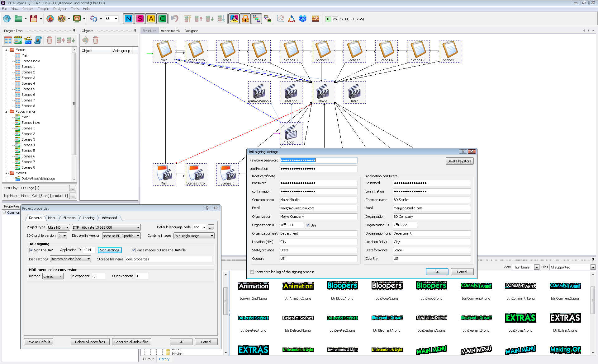Open the Compile menu
This screenshot has width=598, height=364.
43,9
